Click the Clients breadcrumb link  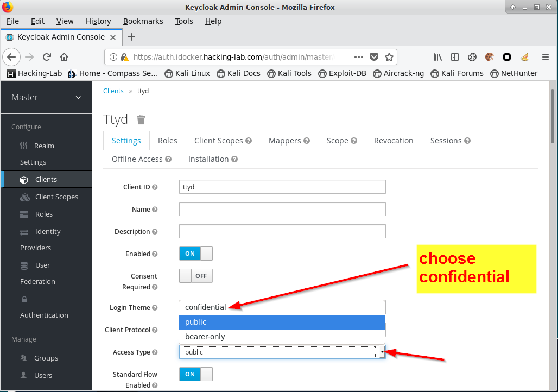(x=113, y=91)
